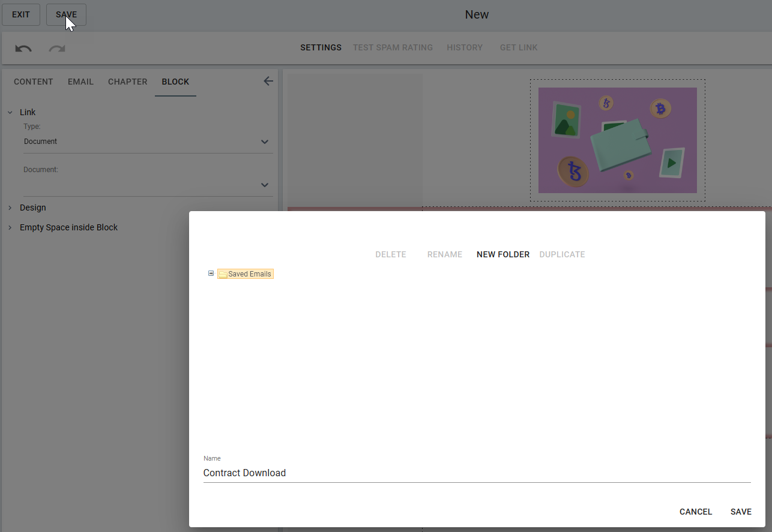The image size is (772, 532).
Task: Click RENAME in the save dialog
Action: [x=445, y=254]
